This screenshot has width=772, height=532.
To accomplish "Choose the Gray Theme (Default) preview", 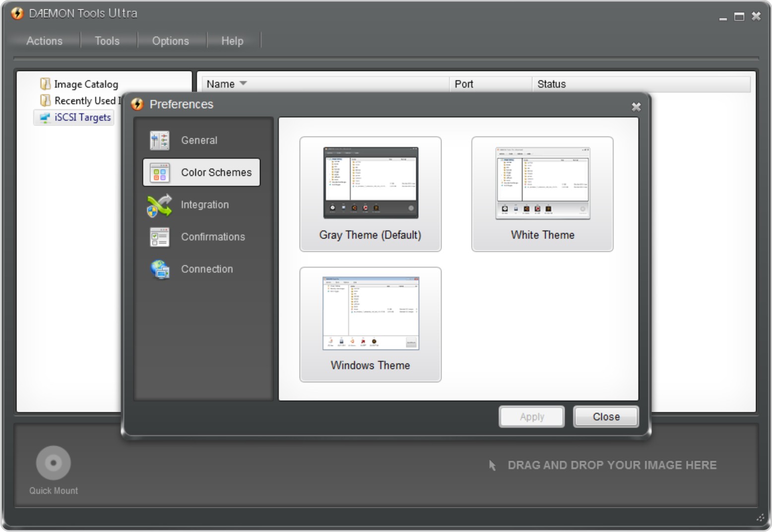I will click(371, 182).
